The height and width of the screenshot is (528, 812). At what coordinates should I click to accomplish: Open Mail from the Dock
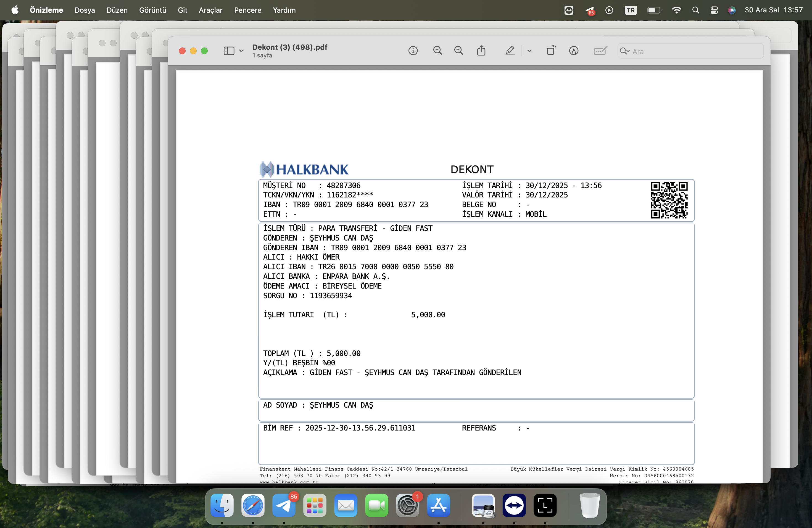click(x=346, y=505)
